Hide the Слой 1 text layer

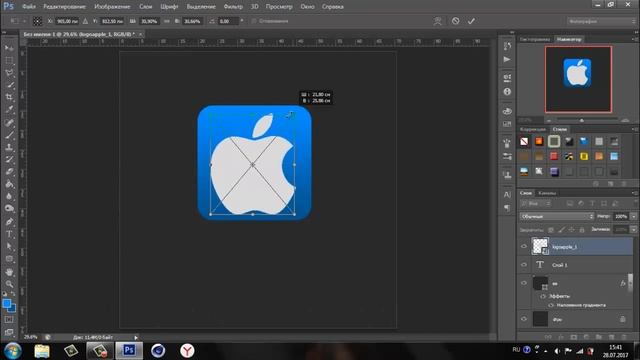[x=524, y=265]
